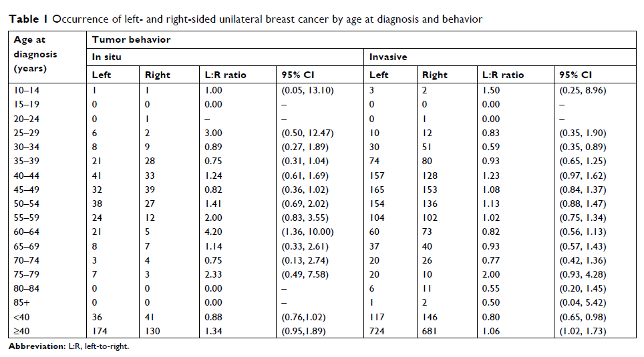Click the table title beginning 'Table 1 Occurrence'
The width and height of the screenshot is (644, 357).
[x=245, y=19]
